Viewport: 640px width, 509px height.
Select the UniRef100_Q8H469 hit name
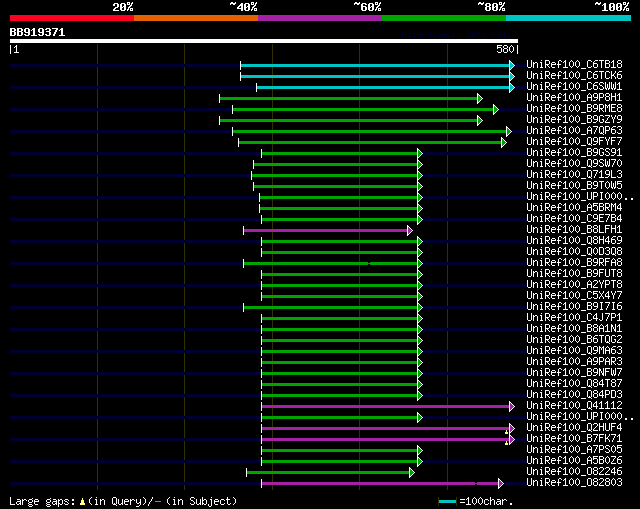tap(574, 240)
